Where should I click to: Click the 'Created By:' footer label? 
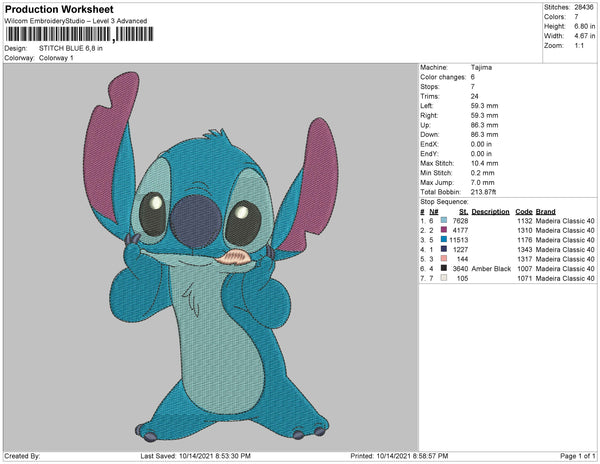pos(22,456)
